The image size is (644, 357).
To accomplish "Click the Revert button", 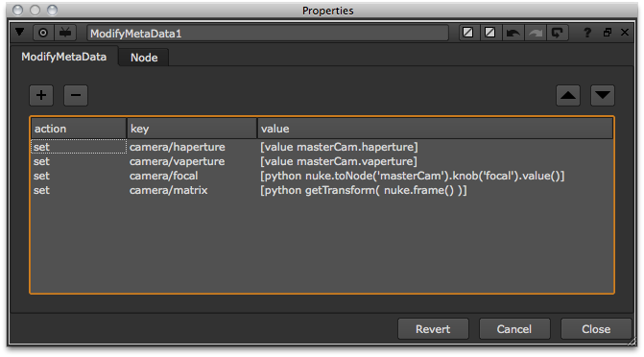I will click(x=433, y=329).
